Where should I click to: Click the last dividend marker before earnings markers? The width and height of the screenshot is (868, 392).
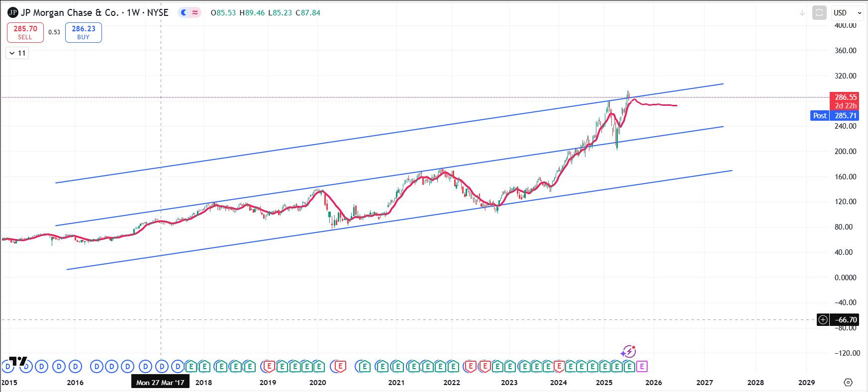(178, 367)
